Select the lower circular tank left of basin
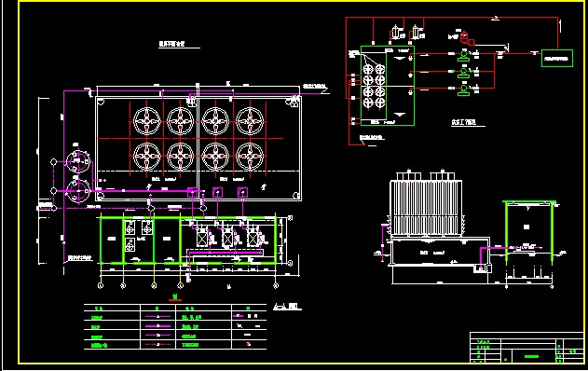Viewport: 588px width, 371px height. tap(78, 191)
